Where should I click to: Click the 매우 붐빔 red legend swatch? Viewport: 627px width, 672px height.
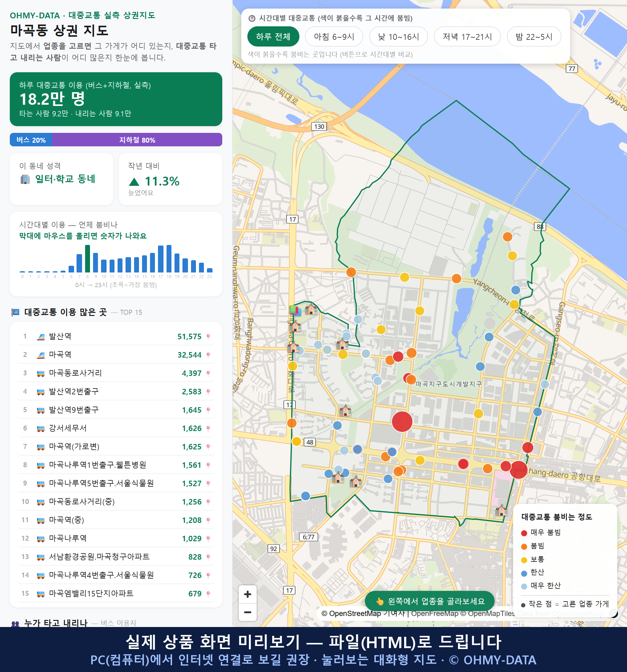524,533
